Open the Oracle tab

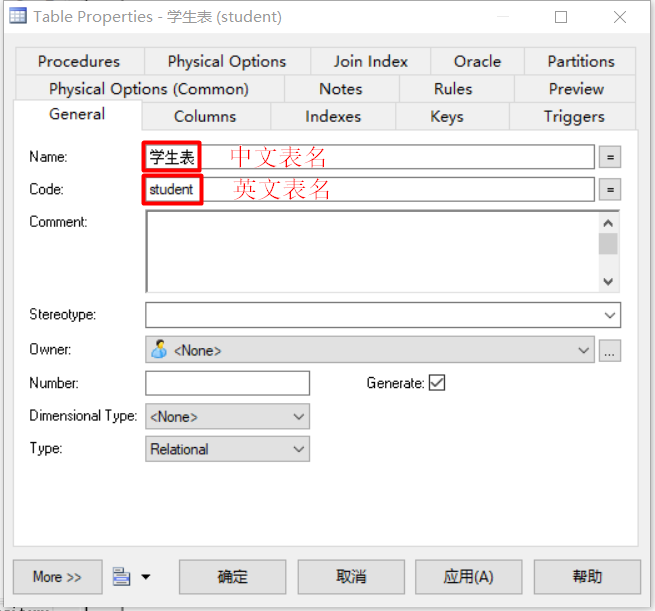[x=477, y=61]
